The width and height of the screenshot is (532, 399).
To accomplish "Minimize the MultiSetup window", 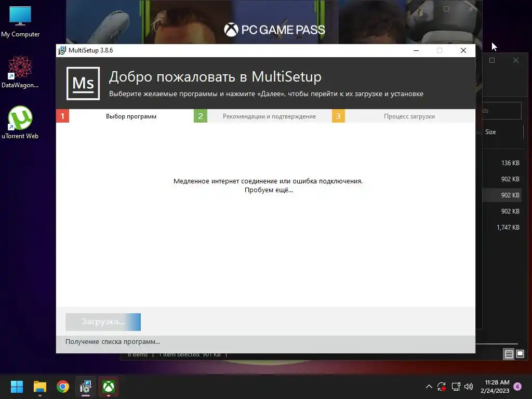I will coord(416,50).
